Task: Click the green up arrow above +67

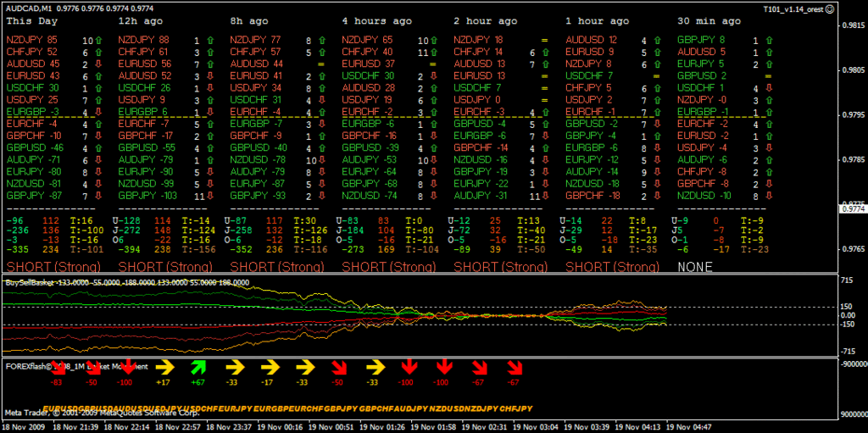Action: tap(198, 367)
